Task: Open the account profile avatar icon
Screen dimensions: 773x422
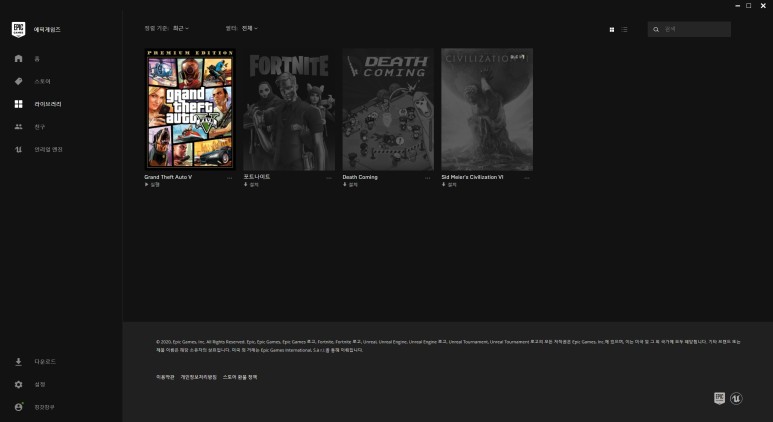Action: pos(18,407)
